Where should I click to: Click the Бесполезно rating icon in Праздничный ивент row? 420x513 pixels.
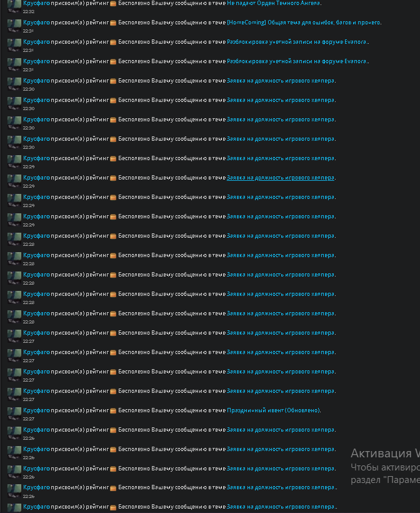click(113, 411)
